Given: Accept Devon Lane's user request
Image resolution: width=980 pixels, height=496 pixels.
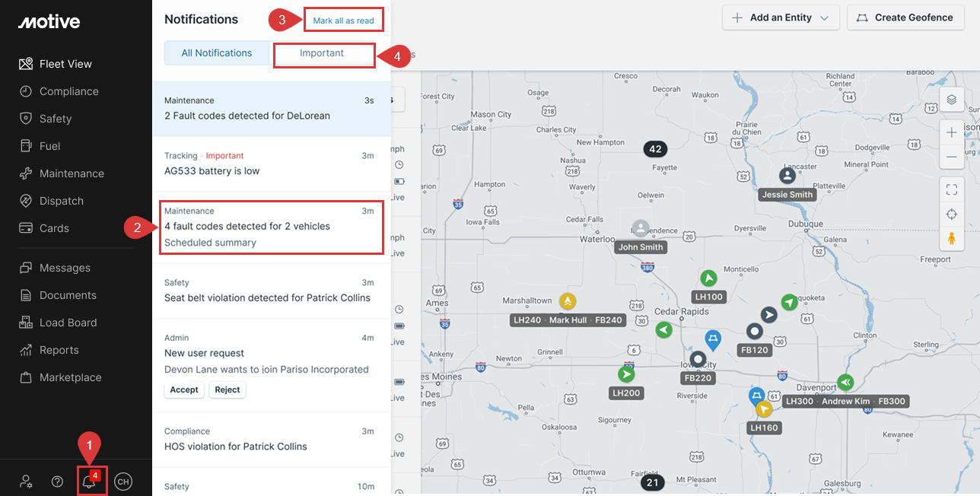Looking at the screenshot, I should 184,390.
